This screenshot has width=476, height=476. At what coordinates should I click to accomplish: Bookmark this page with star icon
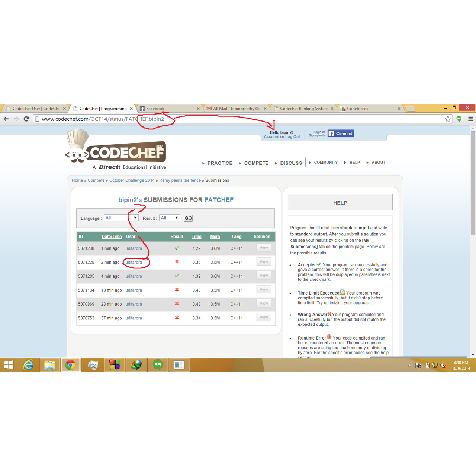pyautogui.click(x=448, y=119)
